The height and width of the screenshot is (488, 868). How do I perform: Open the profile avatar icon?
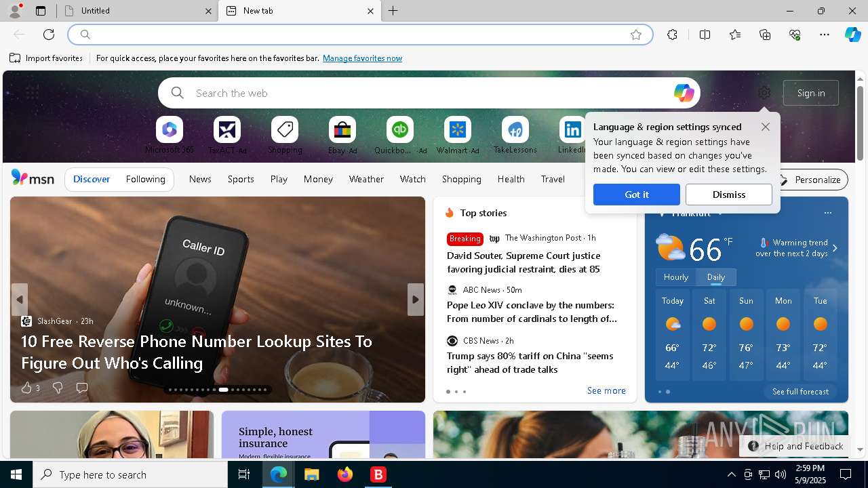click(x=14, y=11)
